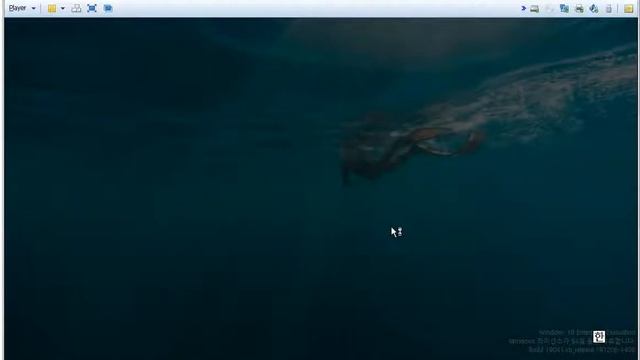Enter full screen mode icon
This screenshot has height=360, width=640.
92,9
